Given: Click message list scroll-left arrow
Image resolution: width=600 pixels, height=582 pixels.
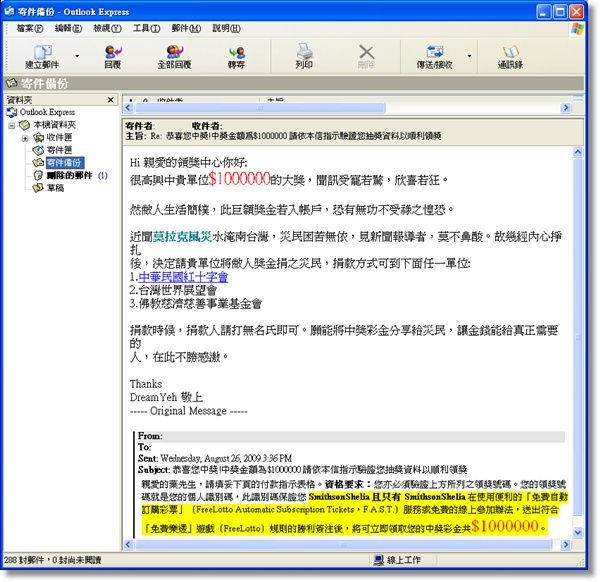Looking at the screenshot, I should pos(128,108).
